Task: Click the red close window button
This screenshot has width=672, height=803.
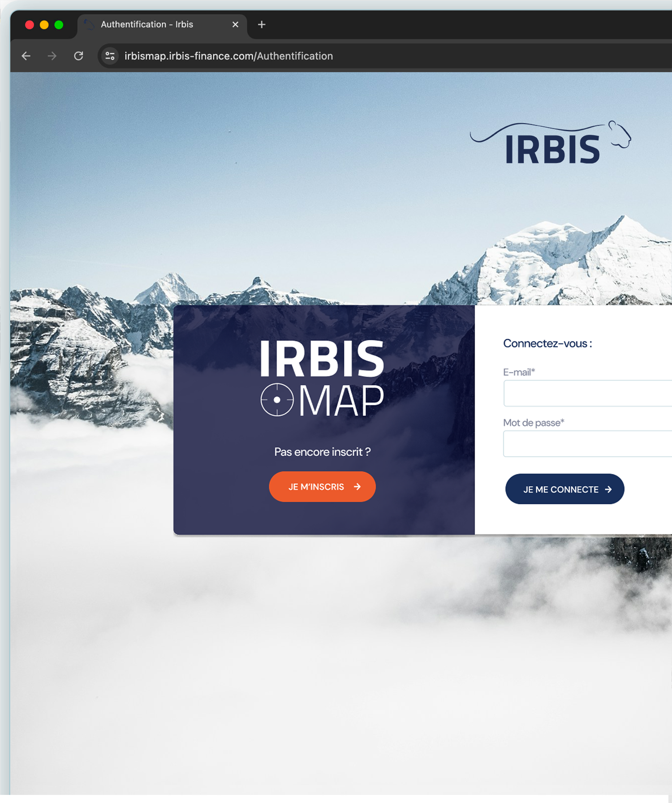Action: pyautogui.click(x=30, y=25)
